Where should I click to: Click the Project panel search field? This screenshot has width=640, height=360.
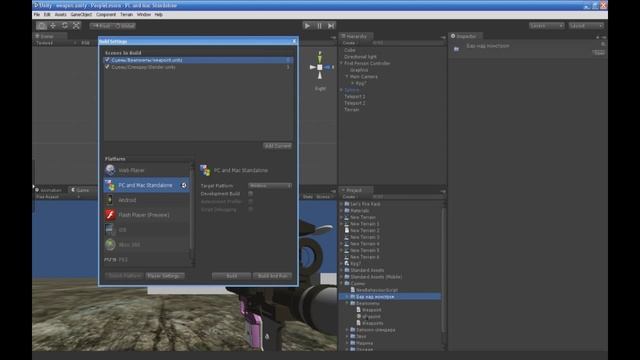coord(406,197)
